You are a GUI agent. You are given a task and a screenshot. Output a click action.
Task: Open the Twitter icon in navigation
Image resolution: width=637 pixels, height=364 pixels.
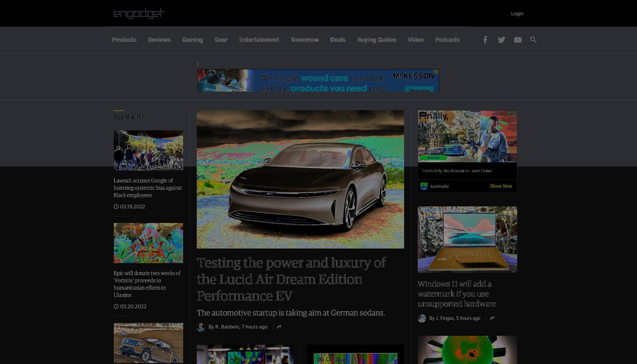pyautogui.click(x=501, y=40)
